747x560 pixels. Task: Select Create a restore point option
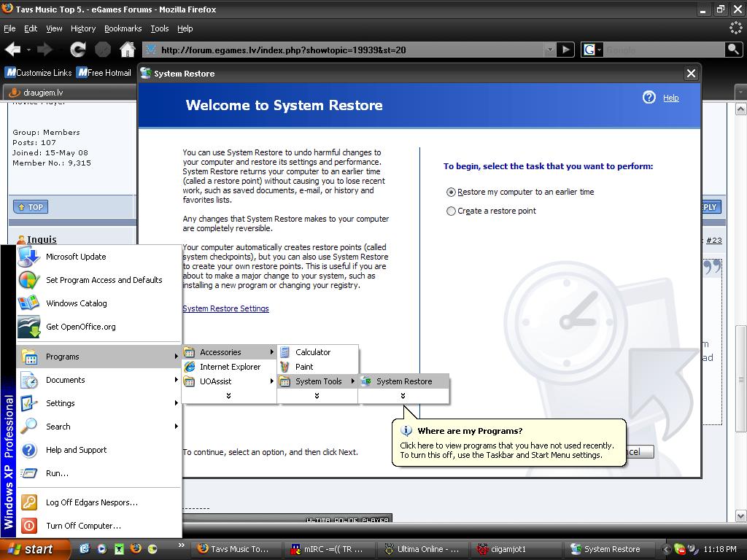[491, 211]
